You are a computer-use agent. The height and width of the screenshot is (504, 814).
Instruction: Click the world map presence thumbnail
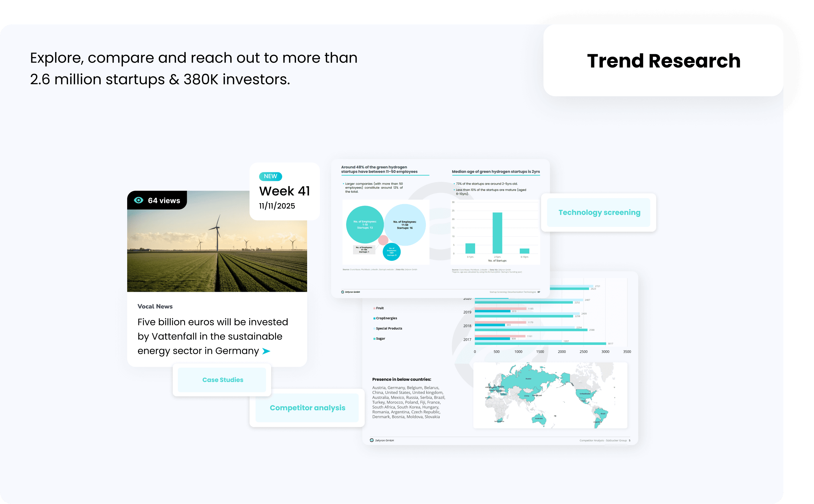tap(550, 395)
